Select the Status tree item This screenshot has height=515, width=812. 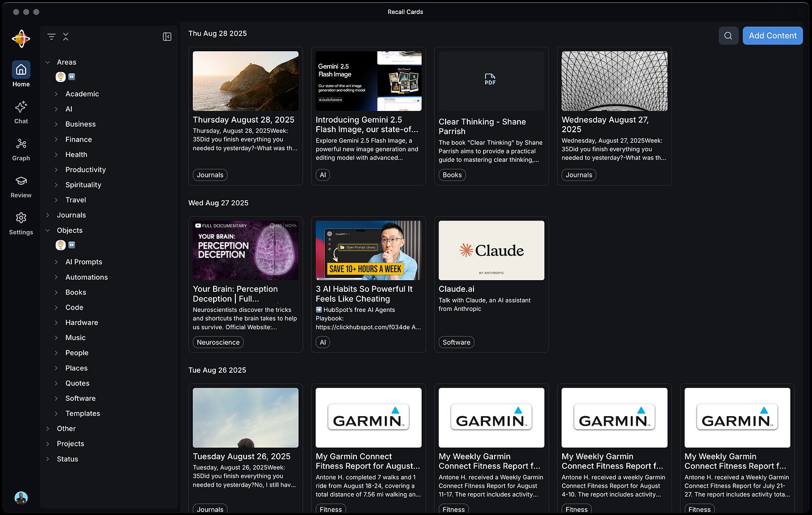pos(67,459)
